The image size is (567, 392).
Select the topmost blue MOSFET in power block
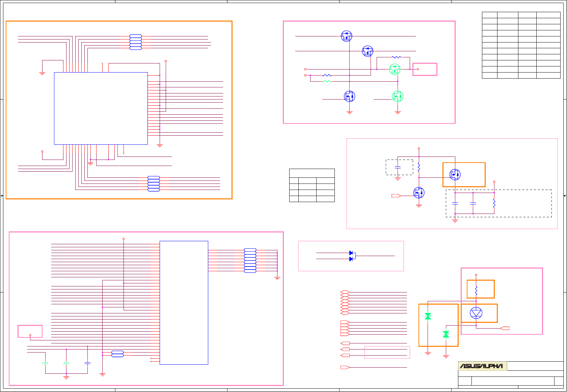pyautogui.click(x=347, y=36)
